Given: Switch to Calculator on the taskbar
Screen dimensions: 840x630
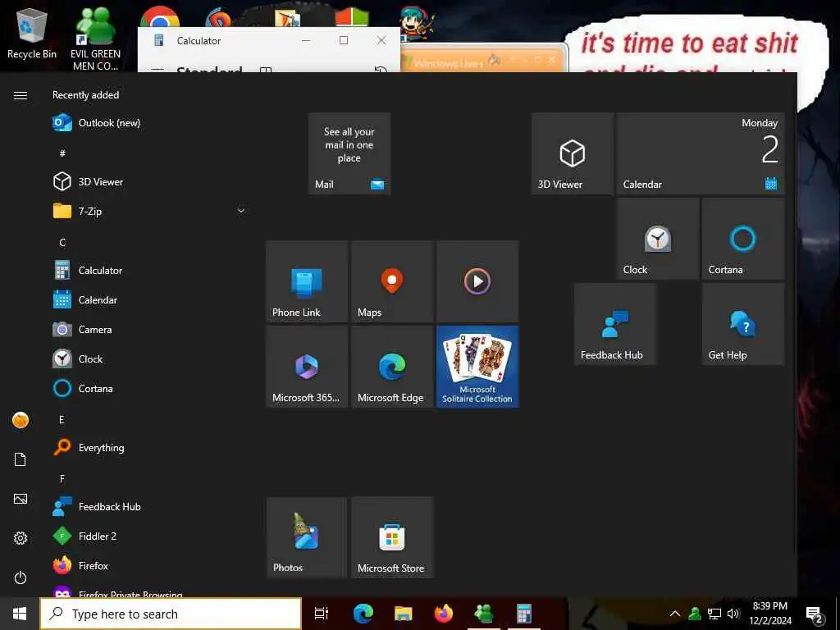Looking at the screenshot, I should click(524, 614).
